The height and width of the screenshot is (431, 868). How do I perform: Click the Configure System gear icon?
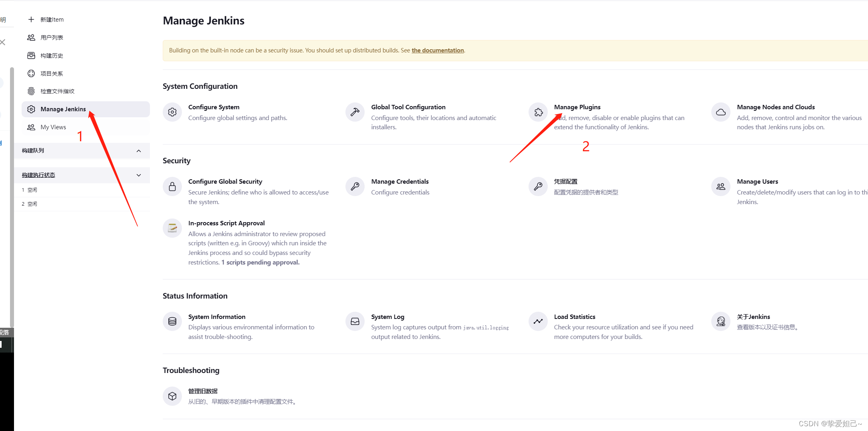[x=172, y=112]
